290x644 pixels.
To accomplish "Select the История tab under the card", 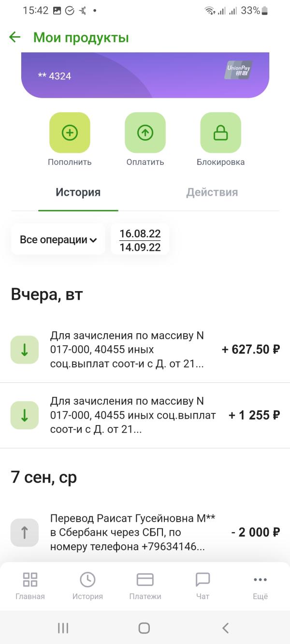I will (78, 192).
